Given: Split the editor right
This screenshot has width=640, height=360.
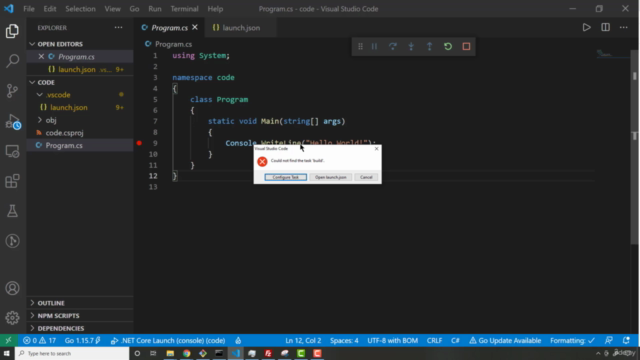Looking at the screenshot, I should coord(605,28).
